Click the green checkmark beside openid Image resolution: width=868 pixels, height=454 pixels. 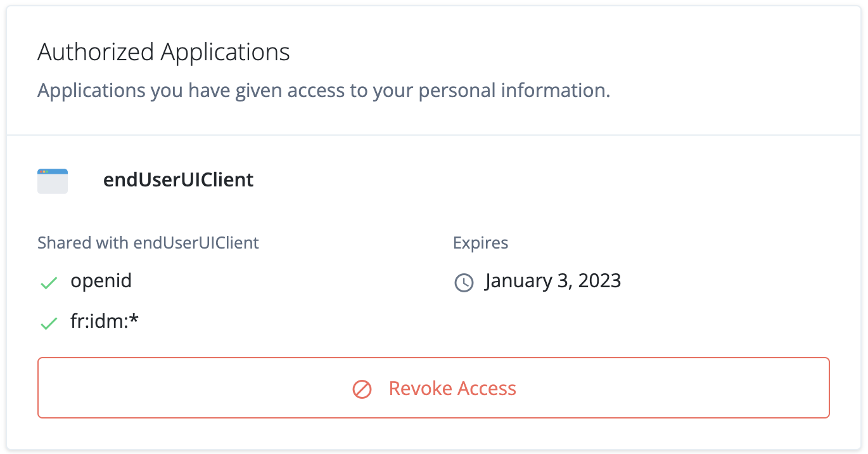tap(48, 282)
